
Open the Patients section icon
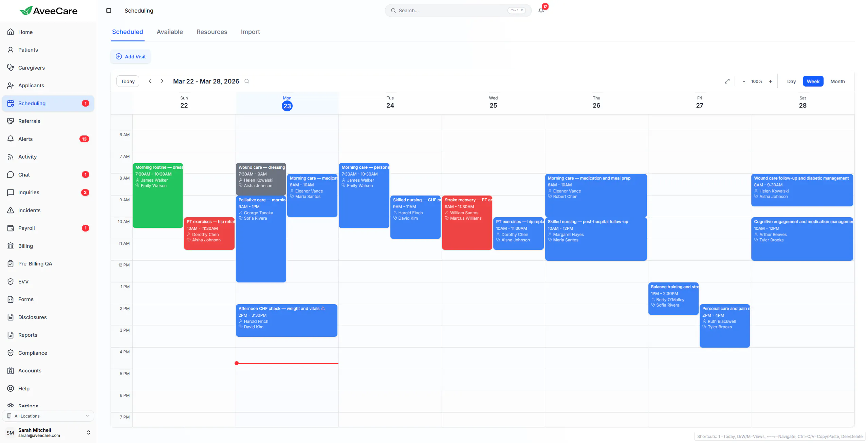[x=11, y=50]
